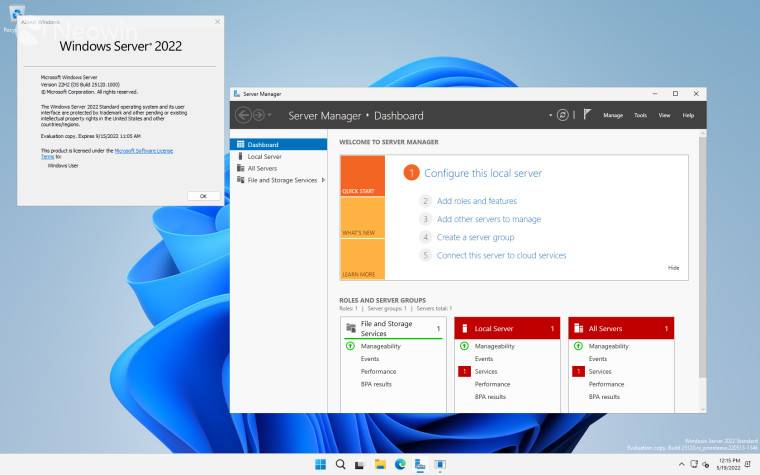This screenshot has width=760, height=475.
Task: Hide the welcome tile
Action: [x=674, y=268]
